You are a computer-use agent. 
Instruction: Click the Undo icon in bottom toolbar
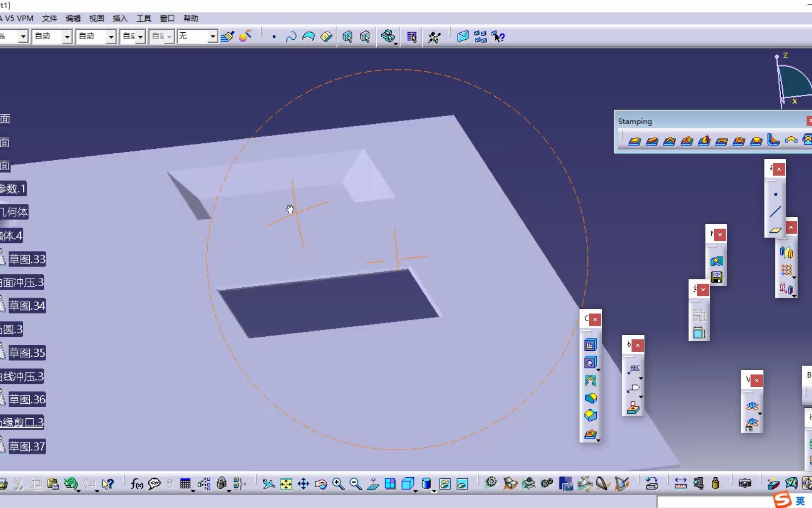pyautogui.click(x=70, y=484)
